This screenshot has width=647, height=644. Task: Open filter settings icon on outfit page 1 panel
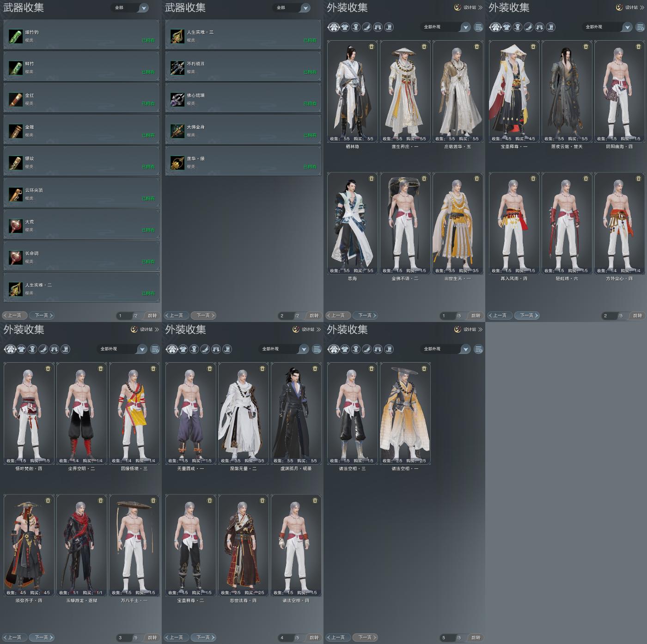[x=479, y=27]
